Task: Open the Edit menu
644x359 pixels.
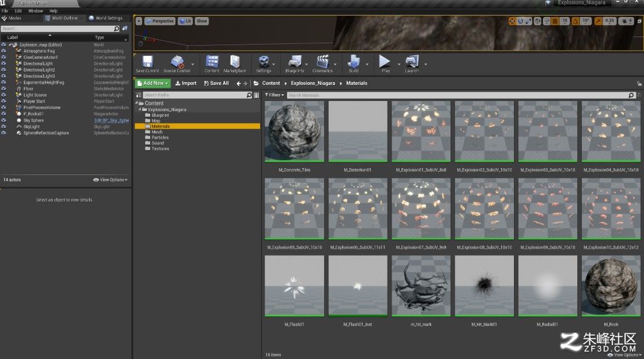Action: [18, 11]
